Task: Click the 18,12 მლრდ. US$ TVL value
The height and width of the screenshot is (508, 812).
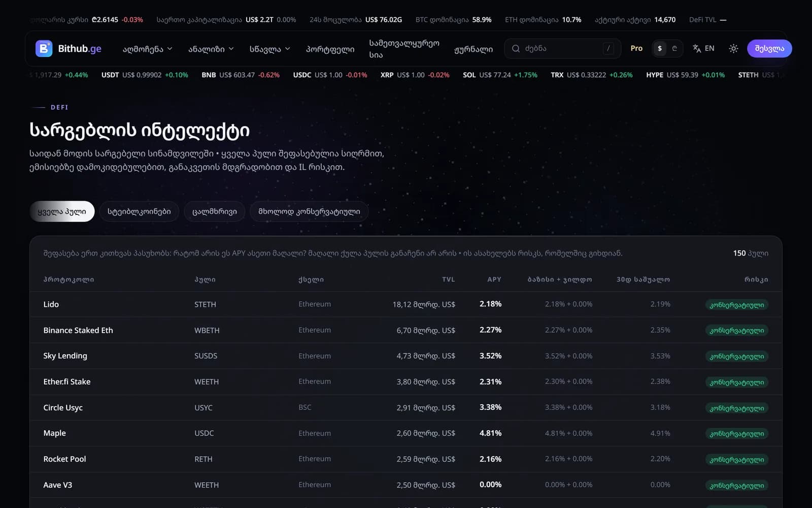Action: (x=424, y=304)
